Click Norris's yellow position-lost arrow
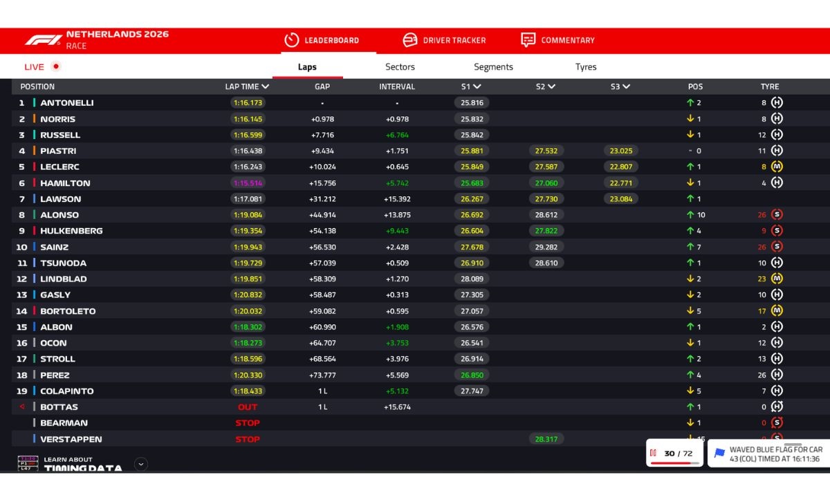This screenshot has height=504, width=830. click(x=690, y=118)
